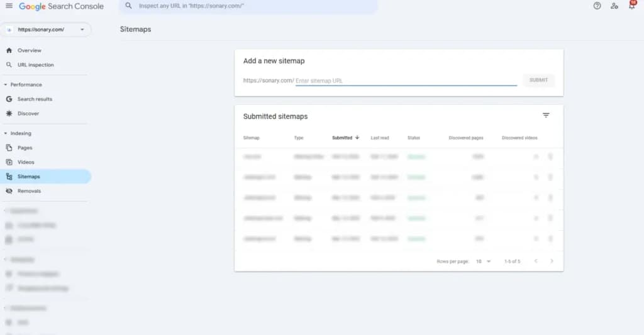Click the Inspect any URL search field
The height and width of the screenshot is (335, 644).
pyautogui.click(x=248, y=6)
